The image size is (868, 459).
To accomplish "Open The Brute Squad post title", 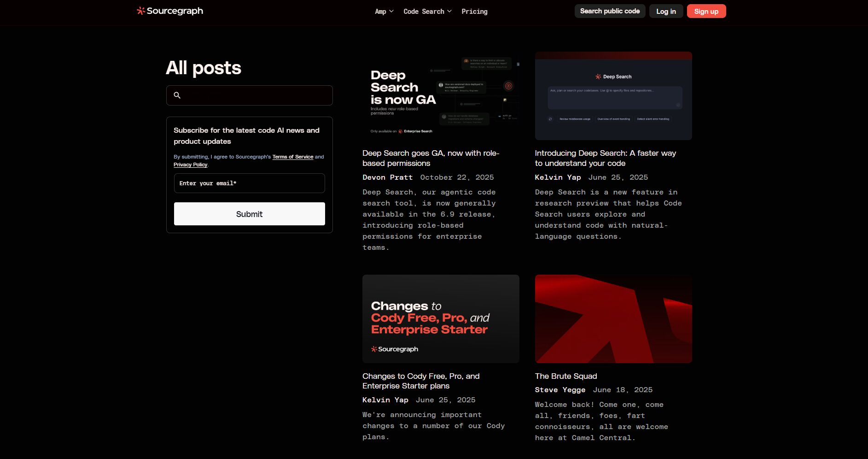I will (x=565, y=376).
